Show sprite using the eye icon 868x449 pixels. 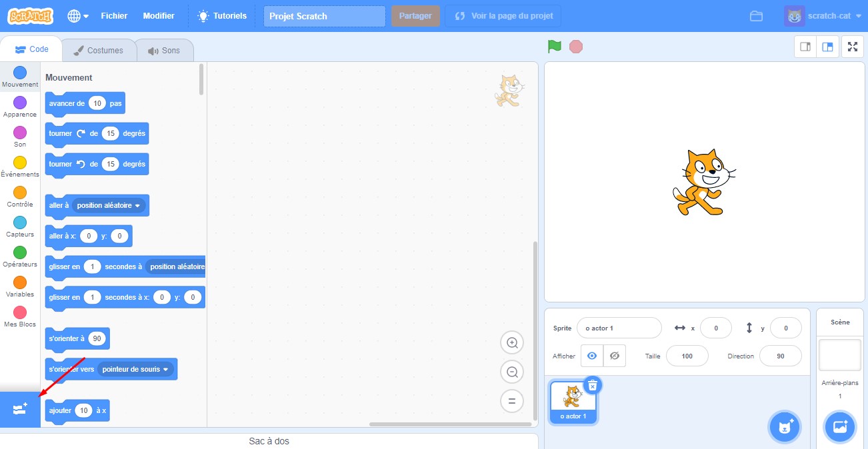[x=591, y=356]
